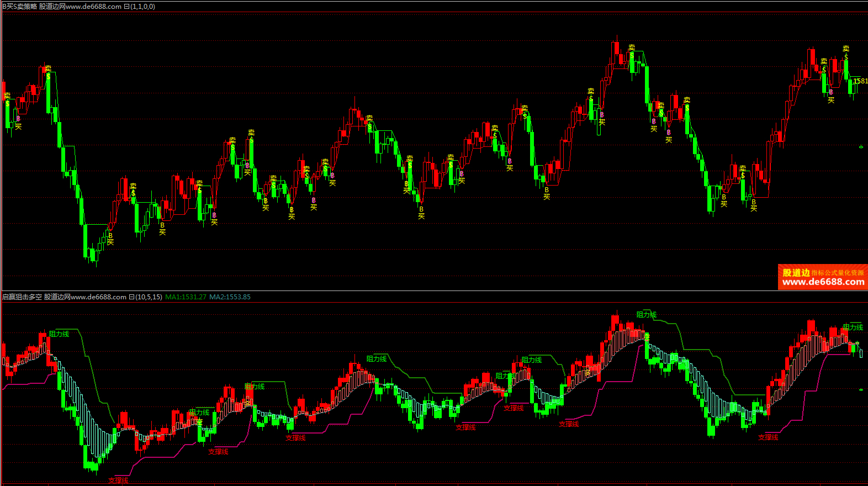Click the rightmost 阻力线 label in lower chart
The image size is (868, 486).
853,327
